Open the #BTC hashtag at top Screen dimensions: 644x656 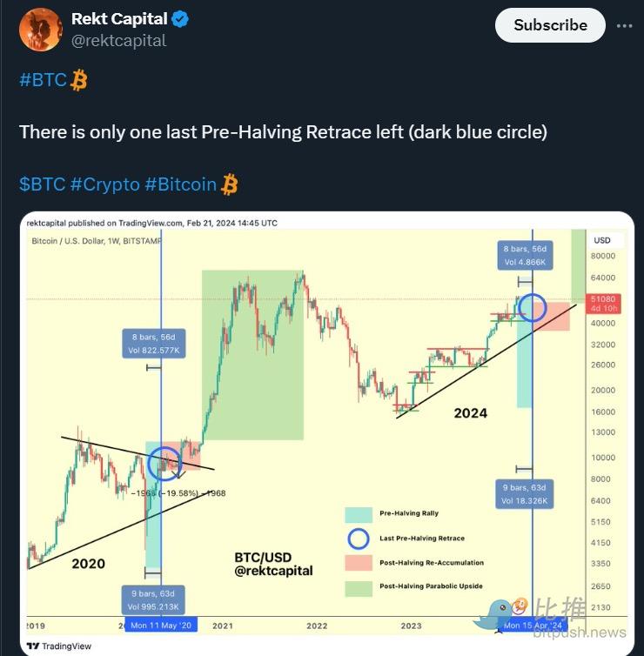pos(43,80)
